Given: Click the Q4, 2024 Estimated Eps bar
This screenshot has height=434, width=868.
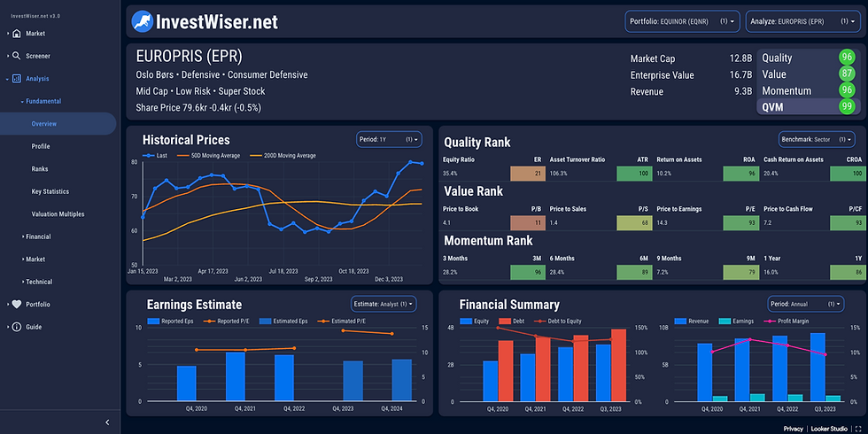Looking at the screenshot, I should click(401, 380).
